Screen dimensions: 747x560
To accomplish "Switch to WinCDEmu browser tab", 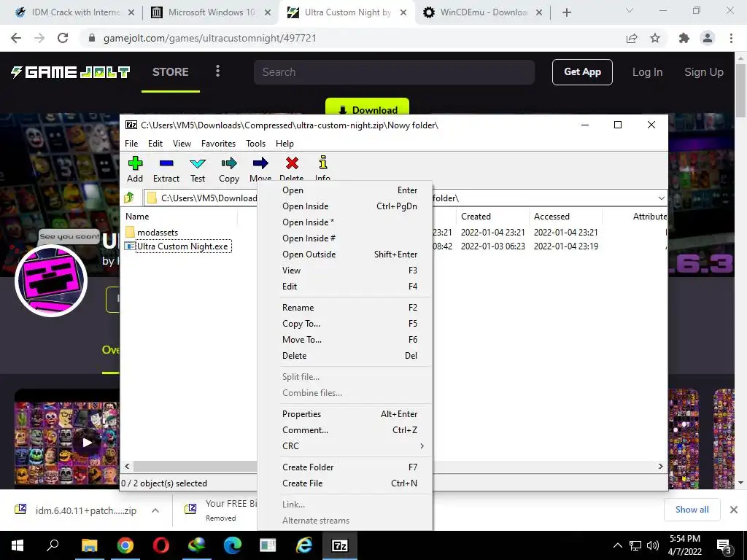I will [483, 12].
